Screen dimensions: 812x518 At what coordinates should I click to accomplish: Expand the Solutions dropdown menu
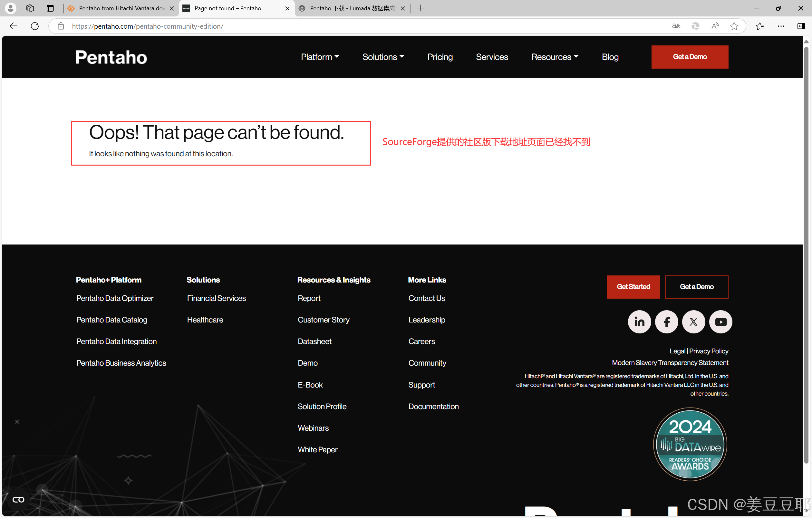(383, 57)
